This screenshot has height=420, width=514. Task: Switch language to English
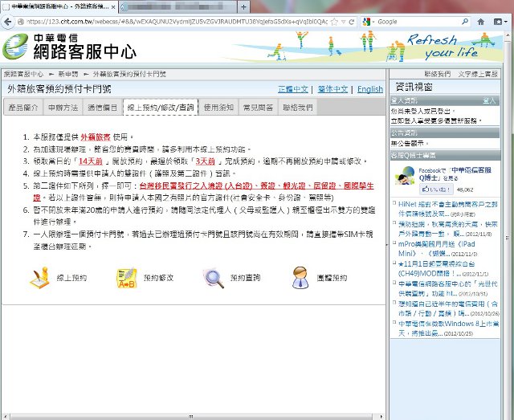370,89
